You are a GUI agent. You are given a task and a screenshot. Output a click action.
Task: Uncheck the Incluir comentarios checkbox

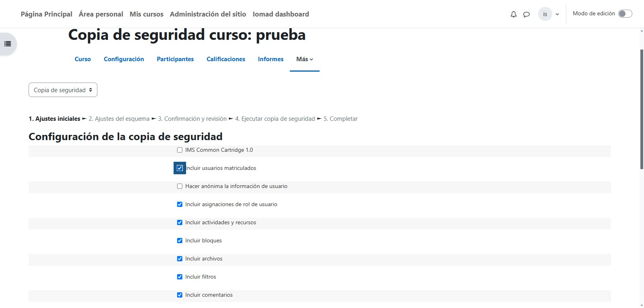[x=180, y=295]
